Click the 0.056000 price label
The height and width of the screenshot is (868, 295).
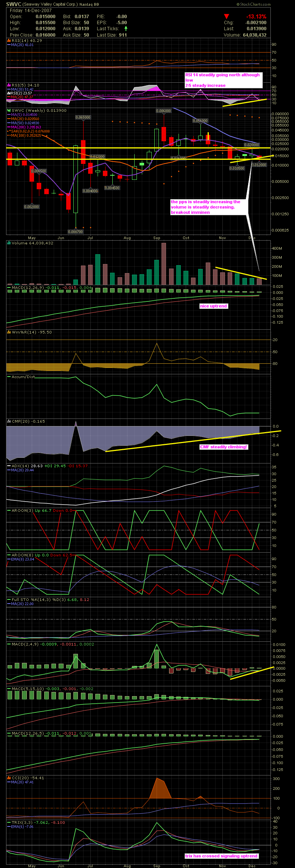(x=200, y=121)
